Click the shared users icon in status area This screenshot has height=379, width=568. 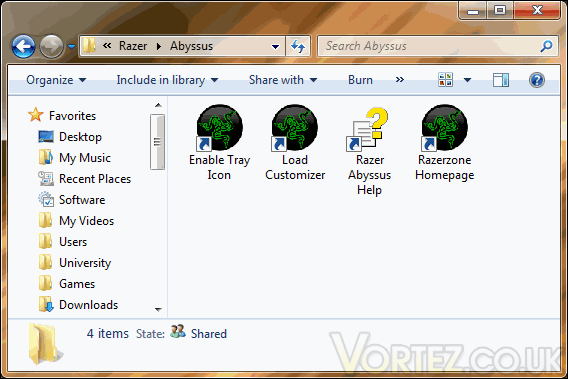click(x=178, y=332)
